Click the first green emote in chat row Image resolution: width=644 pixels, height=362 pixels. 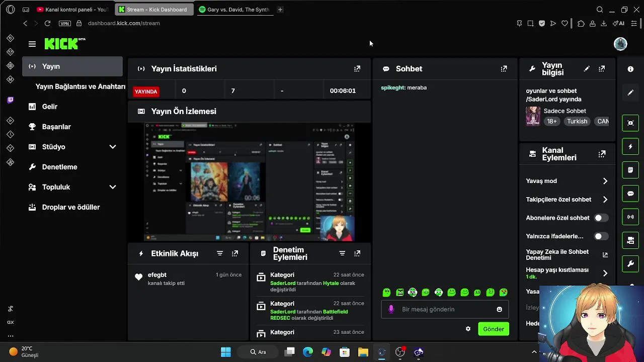click(x=386, y=293)
